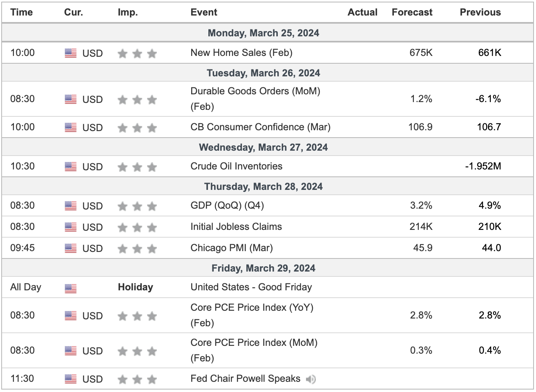Open the Initial Jobless Claims event
Screen dimensions: 536x392
pos(236,227)
